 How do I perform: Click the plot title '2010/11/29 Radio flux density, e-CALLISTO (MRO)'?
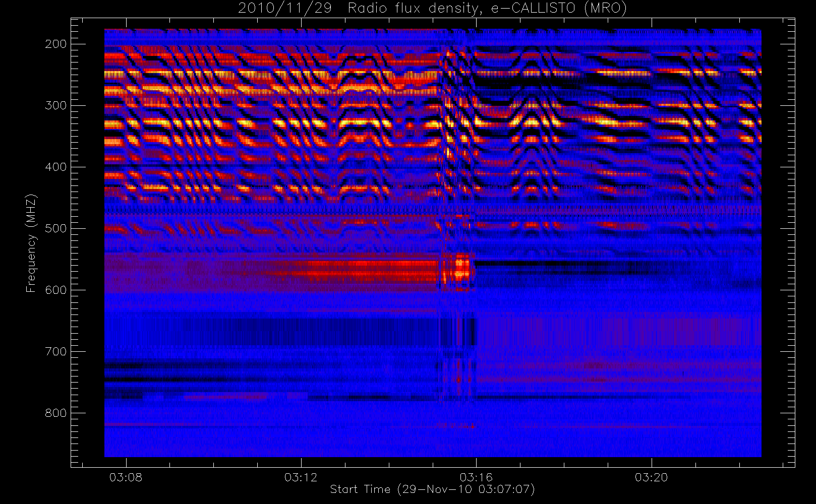(432, 9)
